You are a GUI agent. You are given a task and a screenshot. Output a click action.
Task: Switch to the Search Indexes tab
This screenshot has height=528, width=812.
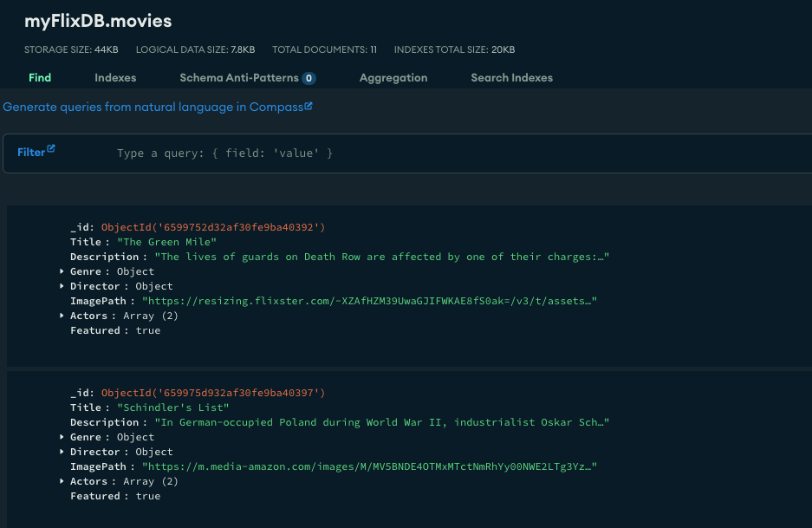point(511,77)
